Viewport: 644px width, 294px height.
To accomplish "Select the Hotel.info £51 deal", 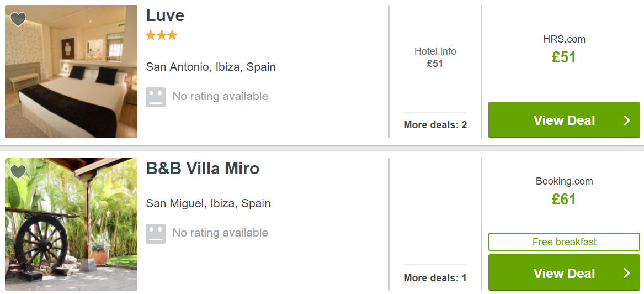I will pyautogui.click(x=435, y=57).
